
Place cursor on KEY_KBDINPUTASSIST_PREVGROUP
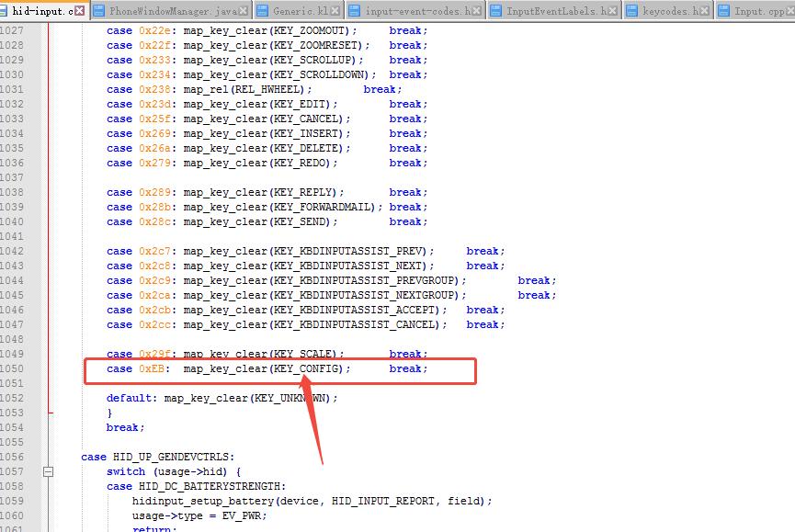tap(364, 280)
